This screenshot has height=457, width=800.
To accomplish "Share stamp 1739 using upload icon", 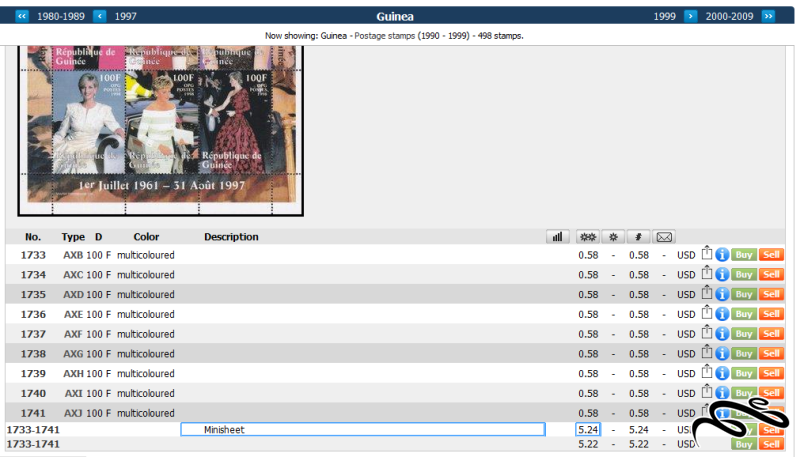I will pyautogui.click(x=707, y=372).
